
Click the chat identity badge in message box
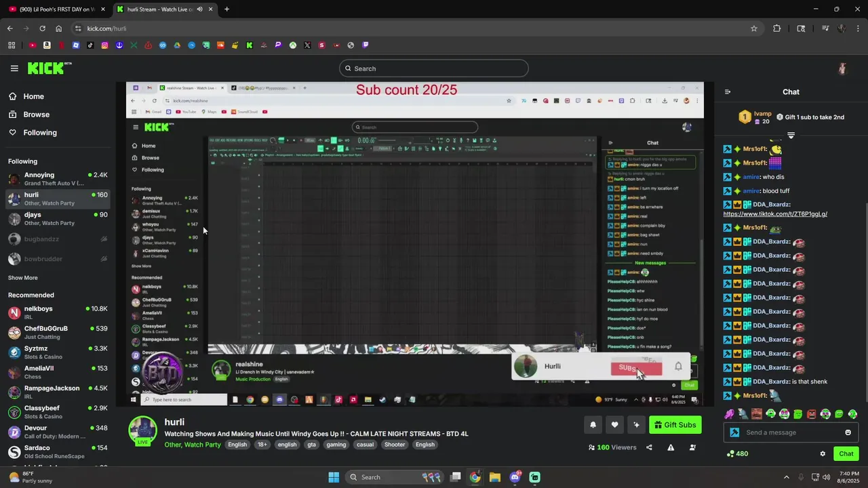point(734,432)
